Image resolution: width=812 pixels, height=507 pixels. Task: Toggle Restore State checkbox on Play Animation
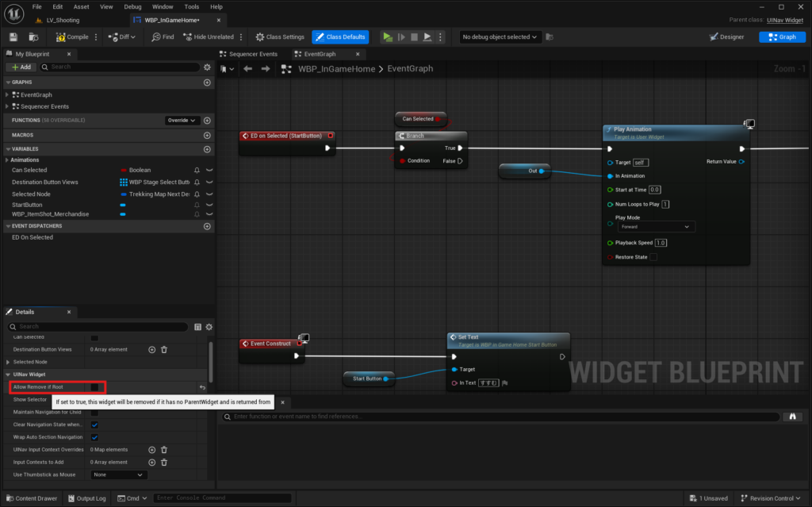[653, 257]
